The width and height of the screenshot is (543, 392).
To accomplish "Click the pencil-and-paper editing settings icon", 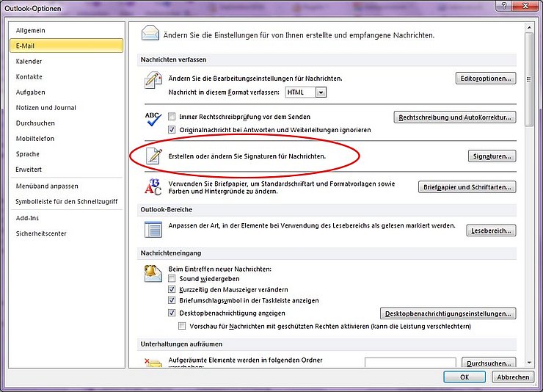I will click(x=153, y=80).
